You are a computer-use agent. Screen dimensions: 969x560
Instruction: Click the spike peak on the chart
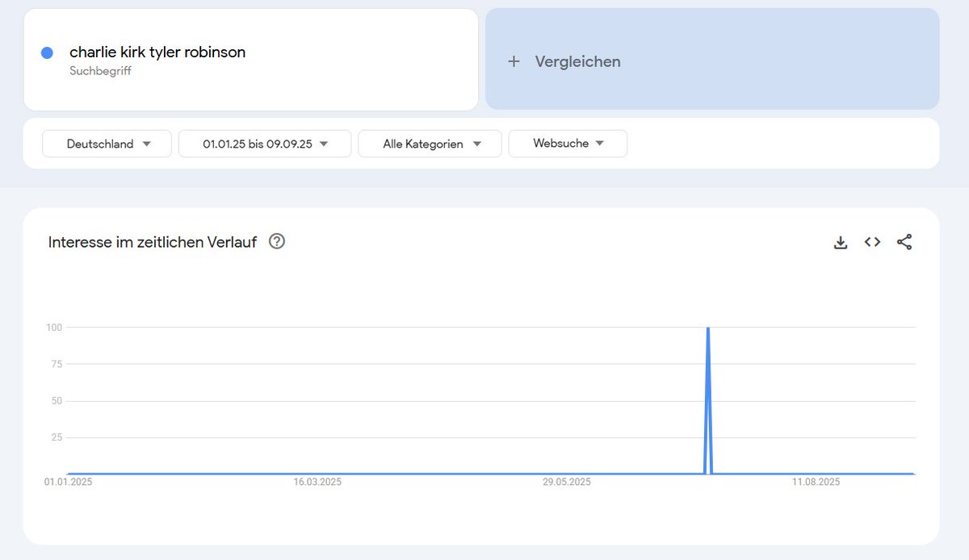708,328
